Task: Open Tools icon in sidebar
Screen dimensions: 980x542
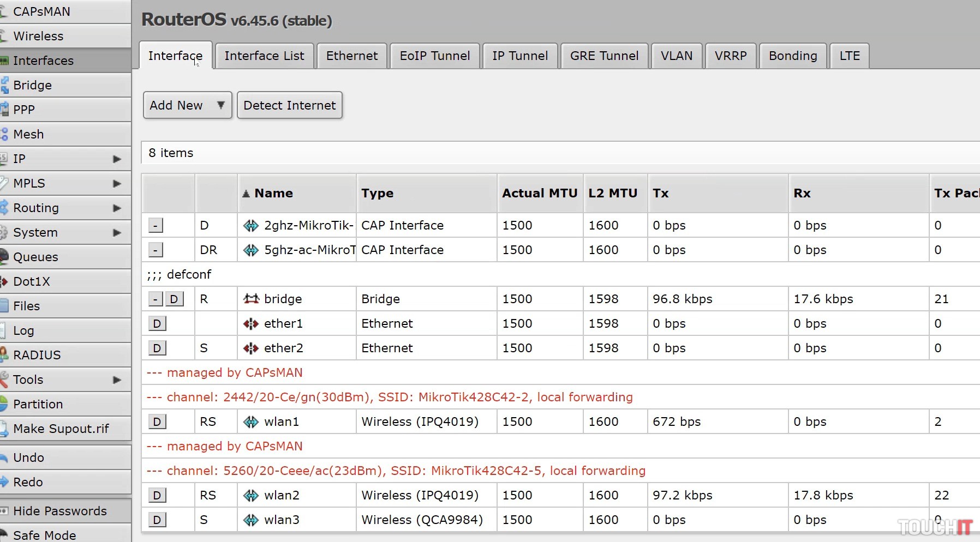Action: (5, 380)
